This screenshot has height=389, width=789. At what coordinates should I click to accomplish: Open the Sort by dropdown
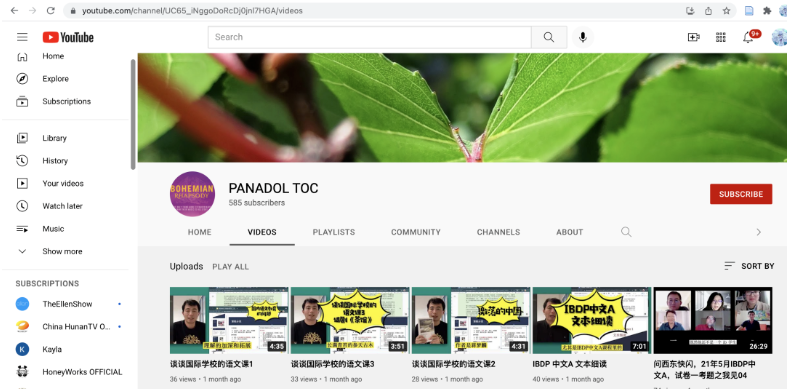pos(749,266)
